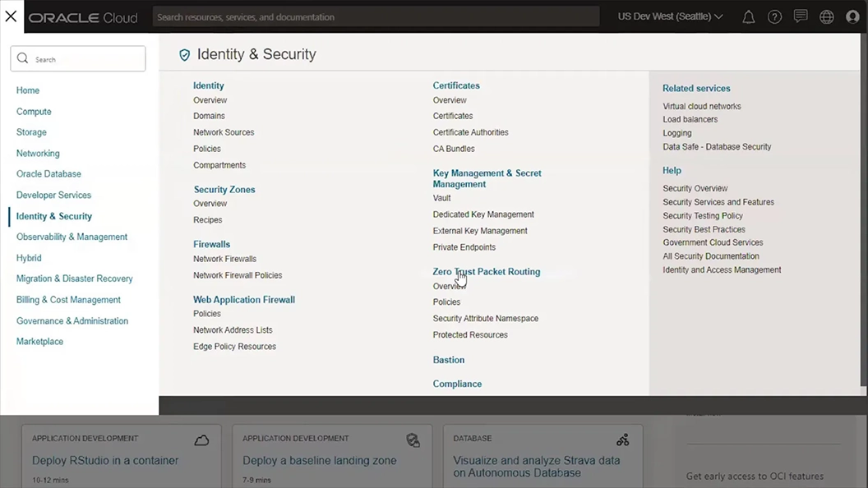Open Zero Trust Packet Routing heading
This screenshot has height=488, width=868.
487,272
